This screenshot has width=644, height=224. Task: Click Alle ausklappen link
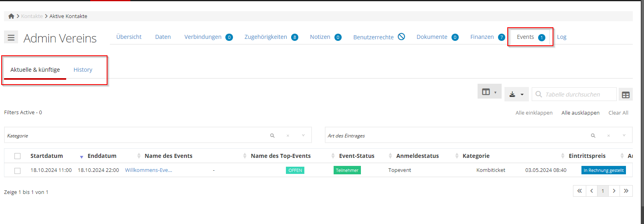580,113
